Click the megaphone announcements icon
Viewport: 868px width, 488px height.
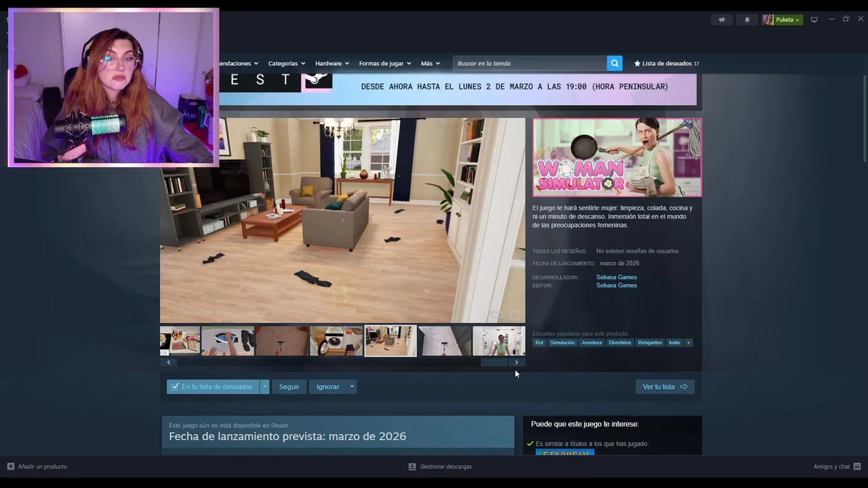point(722,20)
